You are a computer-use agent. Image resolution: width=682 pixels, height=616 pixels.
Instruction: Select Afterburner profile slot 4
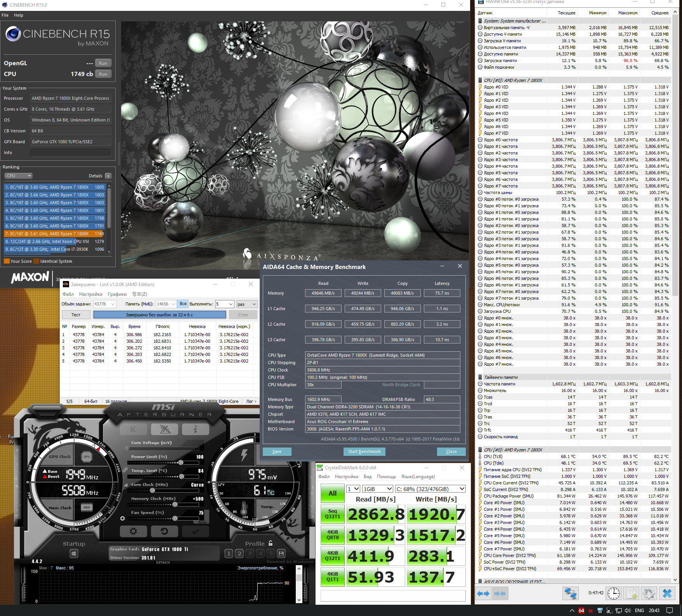(260, 554)
